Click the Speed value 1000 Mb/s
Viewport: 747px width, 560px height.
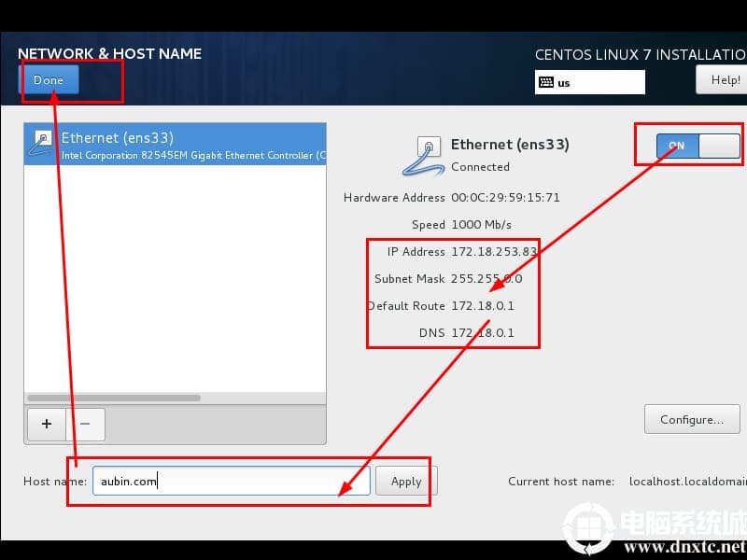click(481, 224)
